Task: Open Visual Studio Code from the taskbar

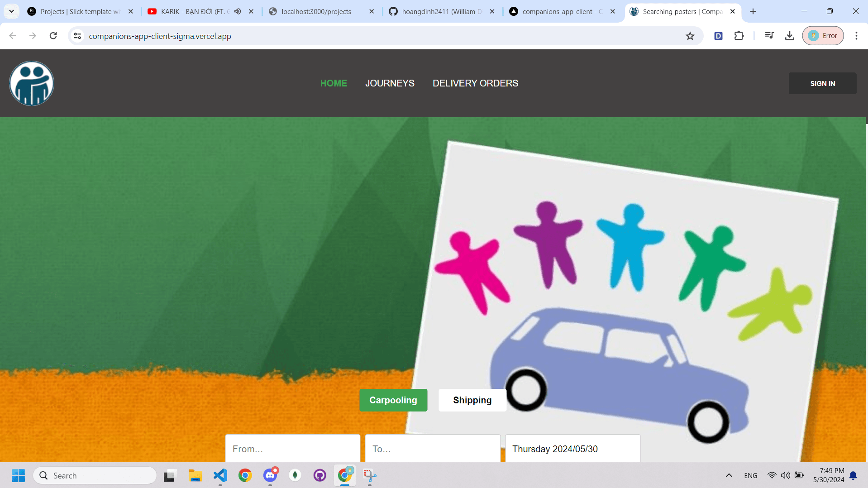Action: pyautogui.click(x=220, y=475)
